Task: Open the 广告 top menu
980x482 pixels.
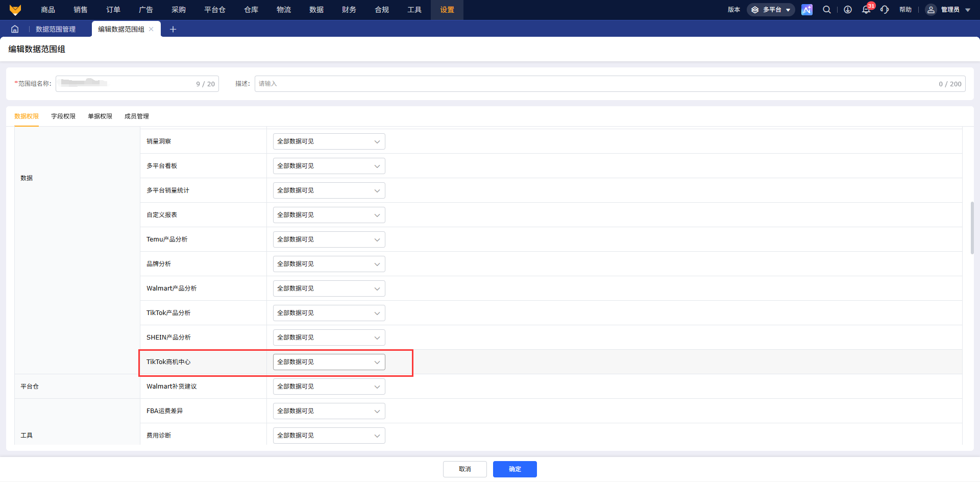Action: (146, 10)
